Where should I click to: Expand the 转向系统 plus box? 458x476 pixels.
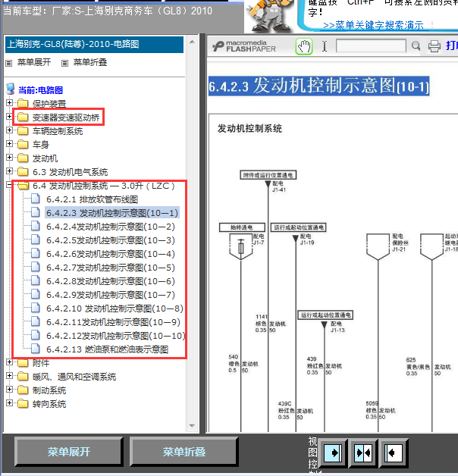tap(9, 402)
